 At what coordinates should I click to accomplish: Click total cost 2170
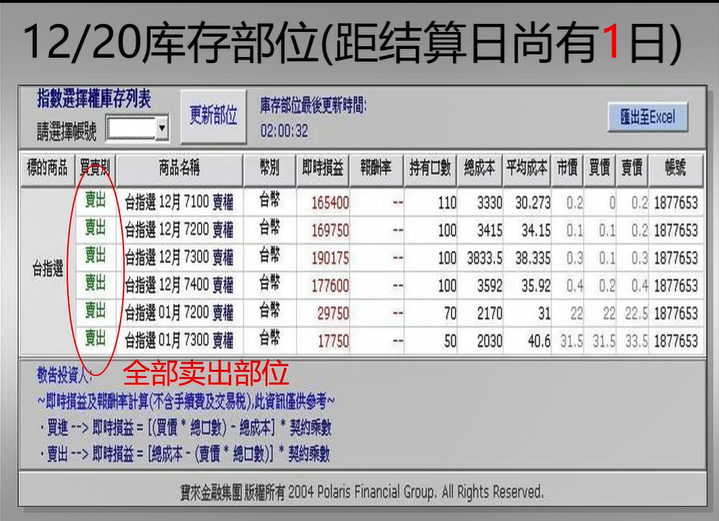[490, 314]
